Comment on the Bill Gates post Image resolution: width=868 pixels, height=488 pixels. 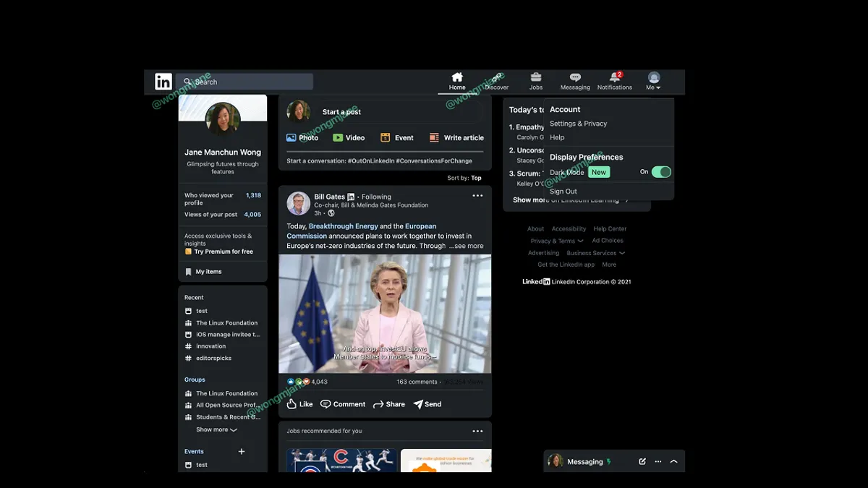click(343, 404)
